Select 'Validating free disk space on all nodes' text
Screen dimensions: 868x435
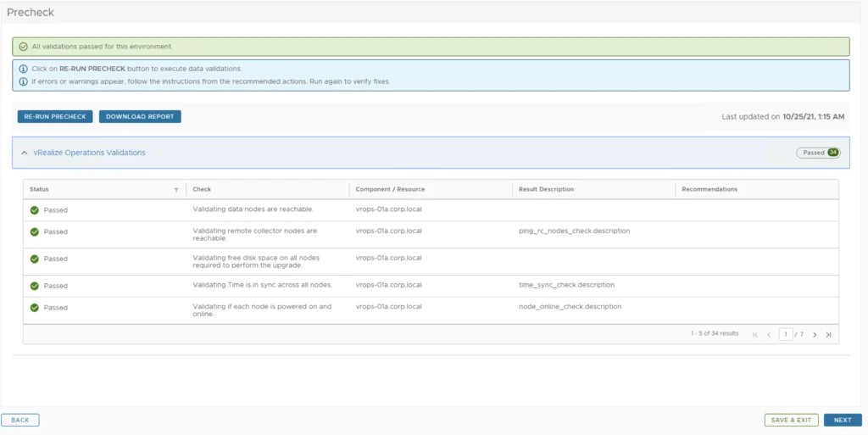pos(256,258)
